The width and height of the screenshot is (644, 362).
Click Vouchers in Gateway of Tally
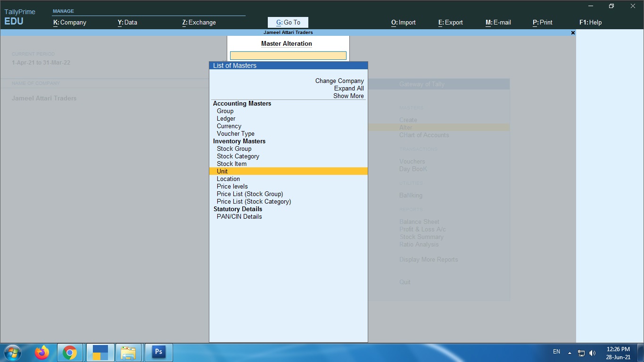tap(412, 161)
